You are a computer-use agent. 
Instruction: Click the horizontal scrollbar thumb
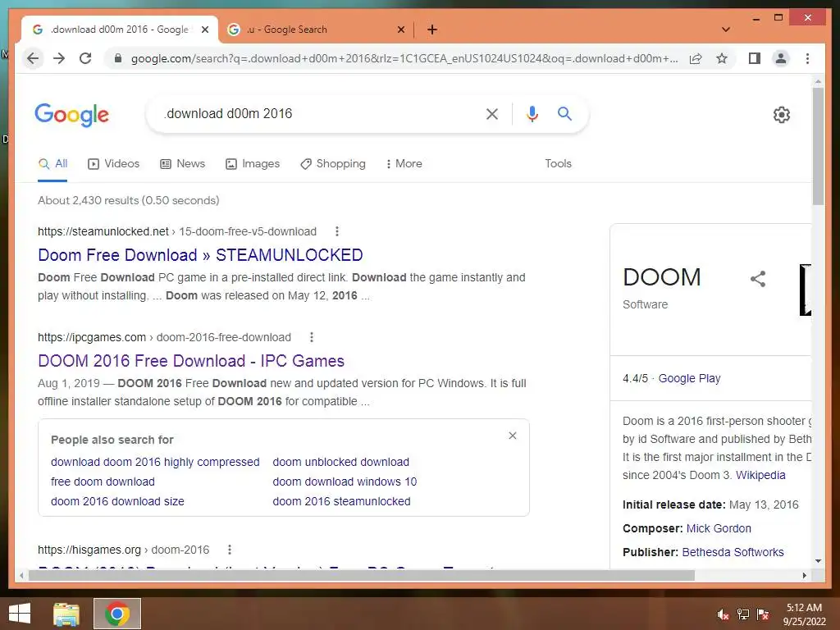362,576
